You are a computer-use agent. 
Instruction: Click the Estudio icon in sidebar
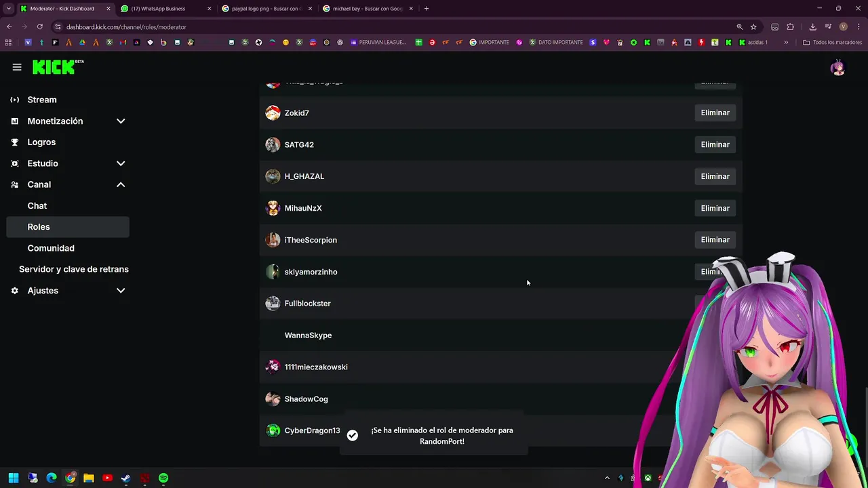[15, 163]
